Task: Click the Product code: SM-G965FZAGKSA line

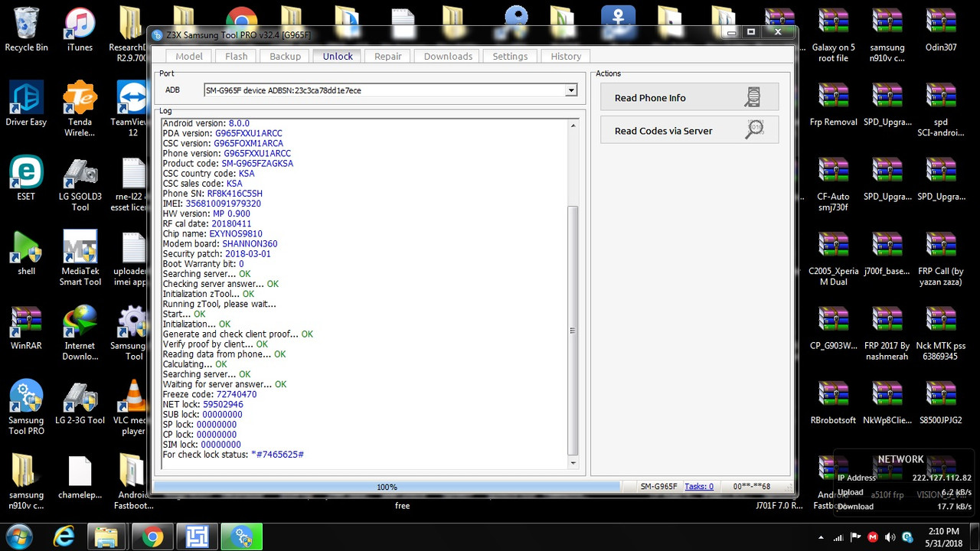Action: pyautogui.click(x=227, y=163)
